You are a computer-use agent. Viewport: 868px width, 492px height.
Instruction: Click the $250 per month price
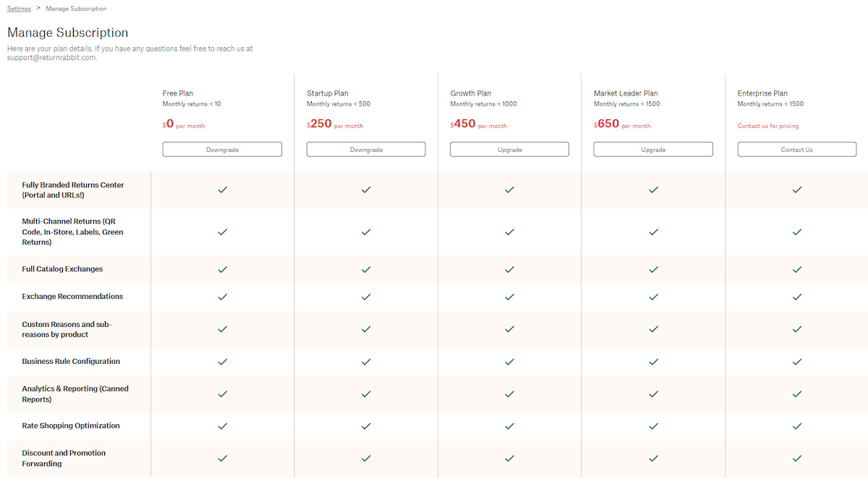335,124
